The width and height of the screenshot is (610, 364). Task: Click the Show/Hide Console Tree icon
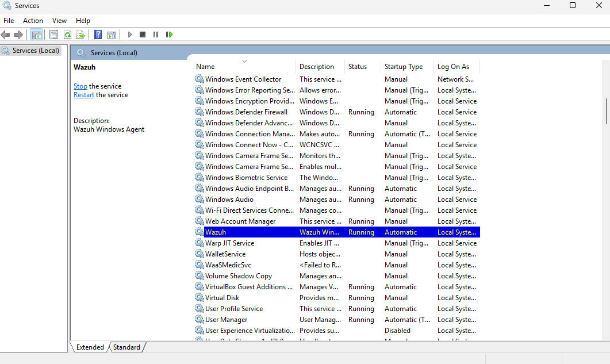[x=36, y=35]
